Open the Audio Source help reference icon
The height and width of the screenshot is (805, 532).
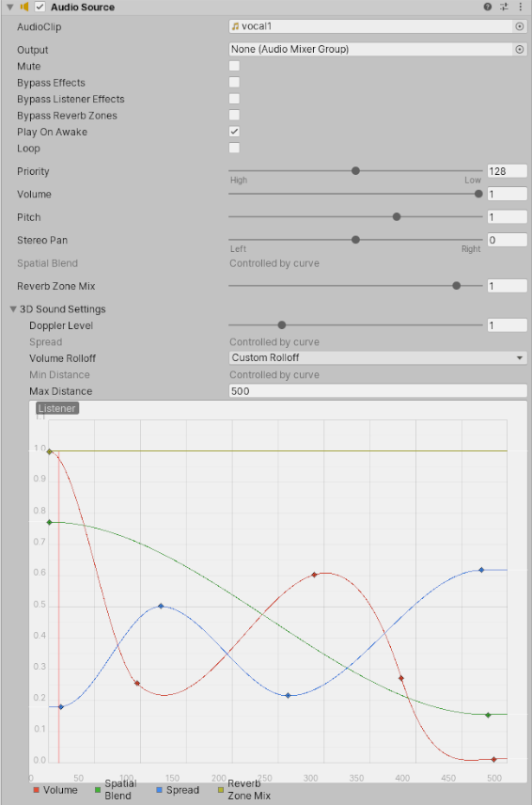tap(488, 7)
